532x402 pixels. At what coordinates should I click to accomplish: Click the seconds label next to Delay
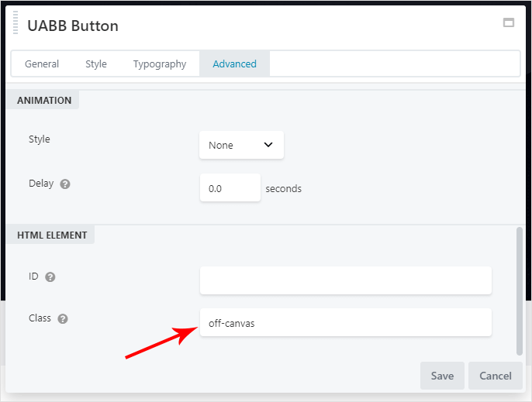283,188
